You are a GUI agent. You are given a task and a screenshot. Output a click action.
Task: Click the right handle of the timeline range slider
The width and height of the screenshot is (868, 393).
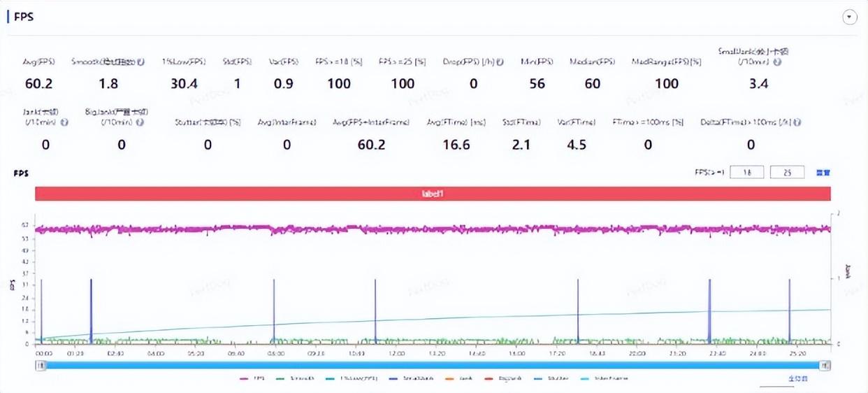pyautogui.click(x=825, y=365)
